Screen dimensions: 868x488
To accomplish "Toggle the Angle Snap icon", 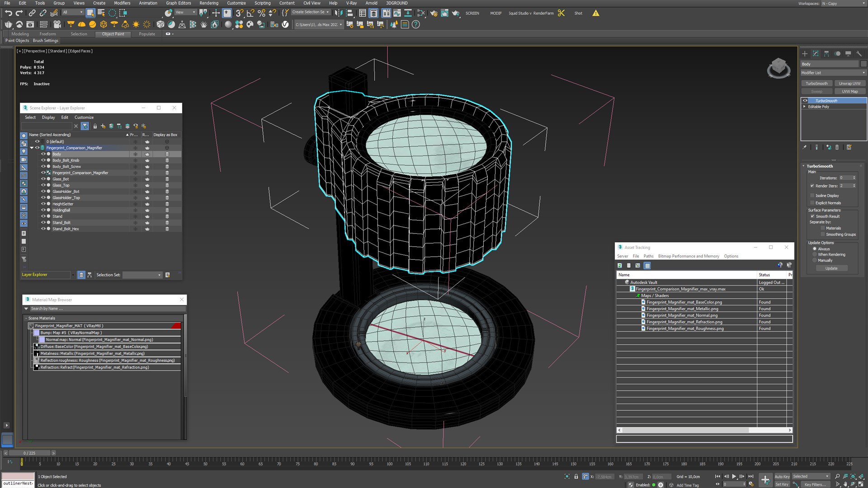I will 250,13.
